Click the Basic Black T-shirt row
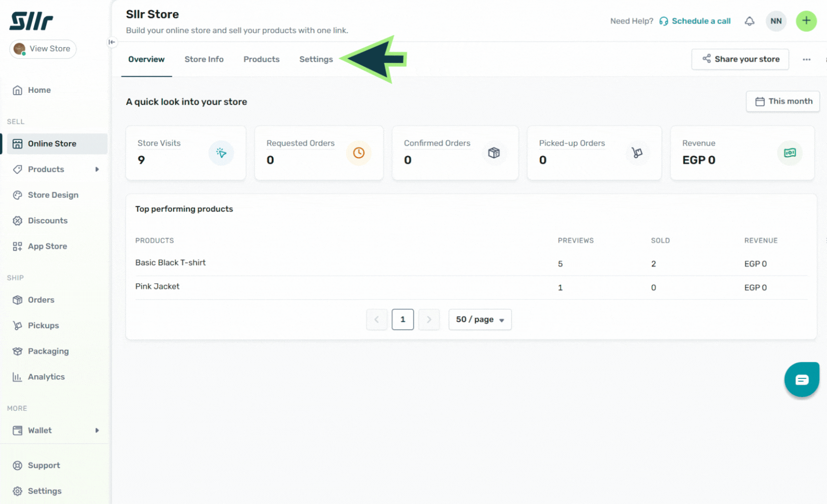 tap(471, 264)
